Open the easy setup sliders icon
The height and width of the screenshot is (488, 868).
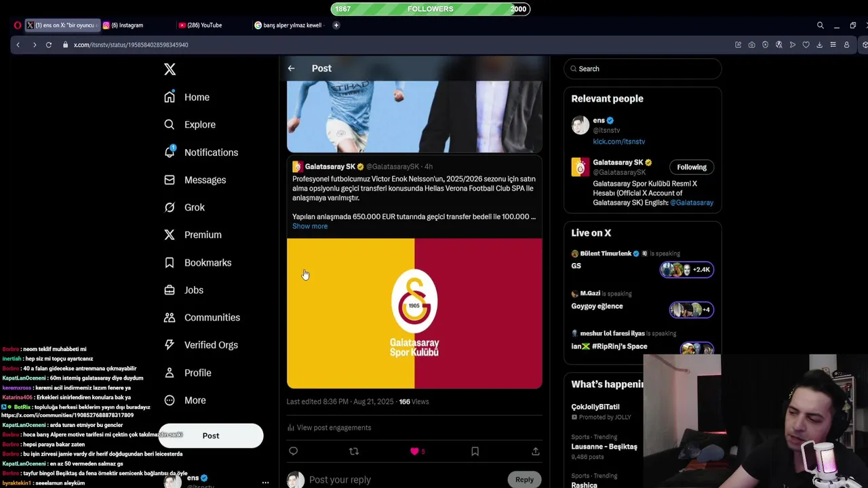(833, 45)
